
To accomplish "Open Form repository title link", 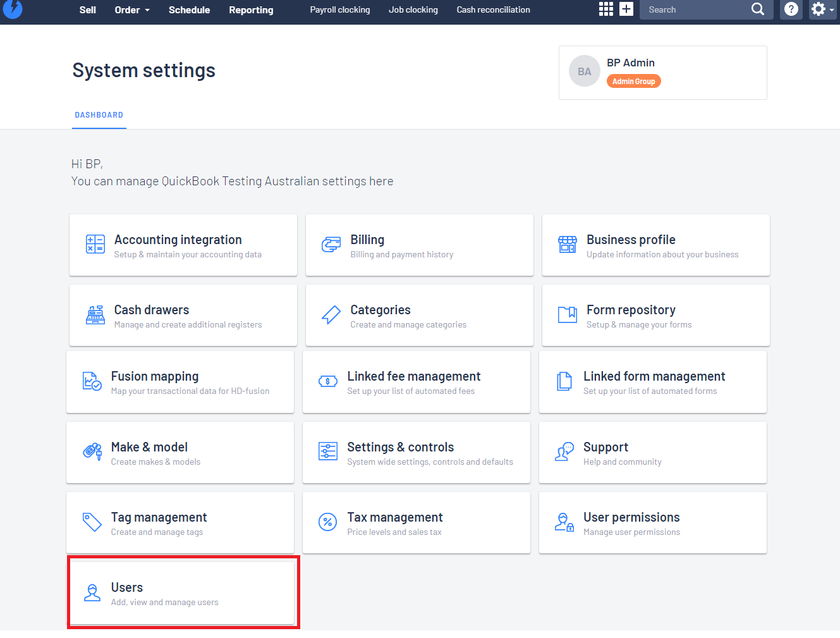I will click(x=631, y=310).
